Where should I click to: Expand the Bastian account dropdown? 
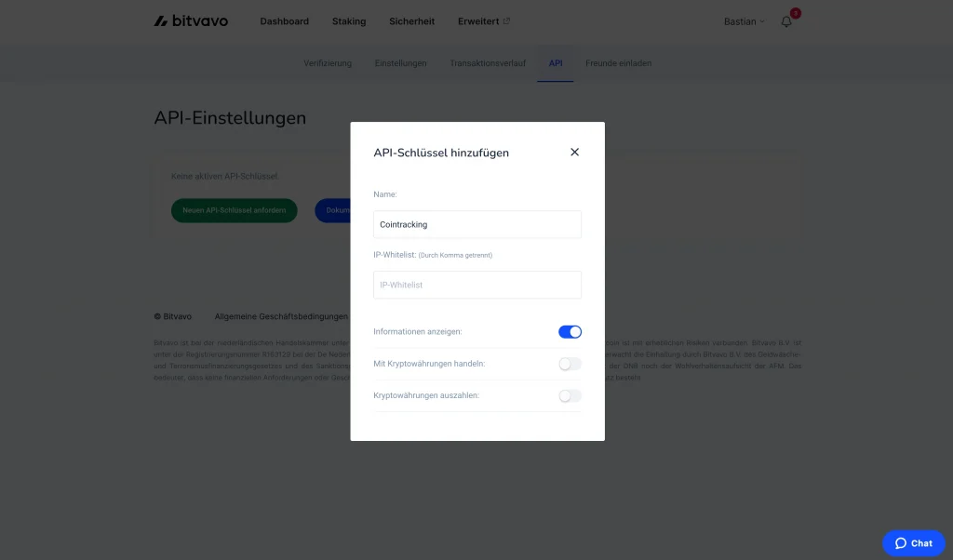pos(744,21)
